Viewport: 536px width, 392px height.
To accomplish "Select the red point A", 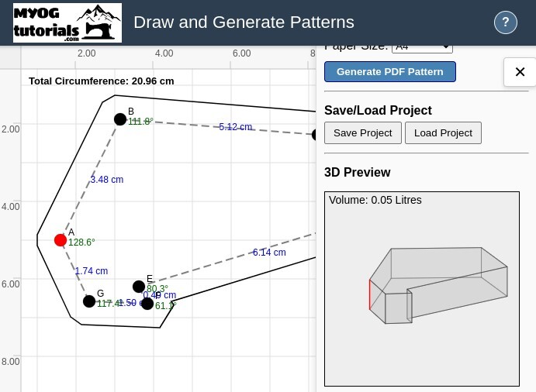I will (61, 240).
